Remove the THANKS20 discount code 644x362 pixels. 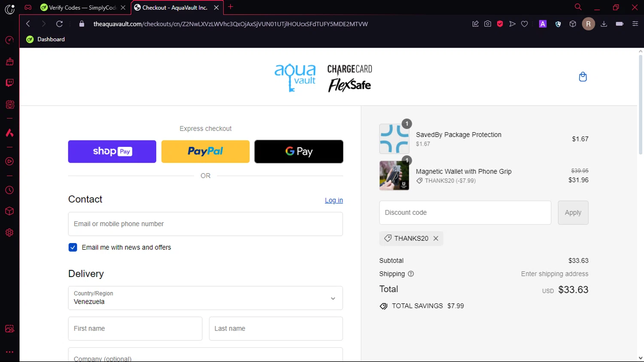pyautogui.click(x=436, y=238)
